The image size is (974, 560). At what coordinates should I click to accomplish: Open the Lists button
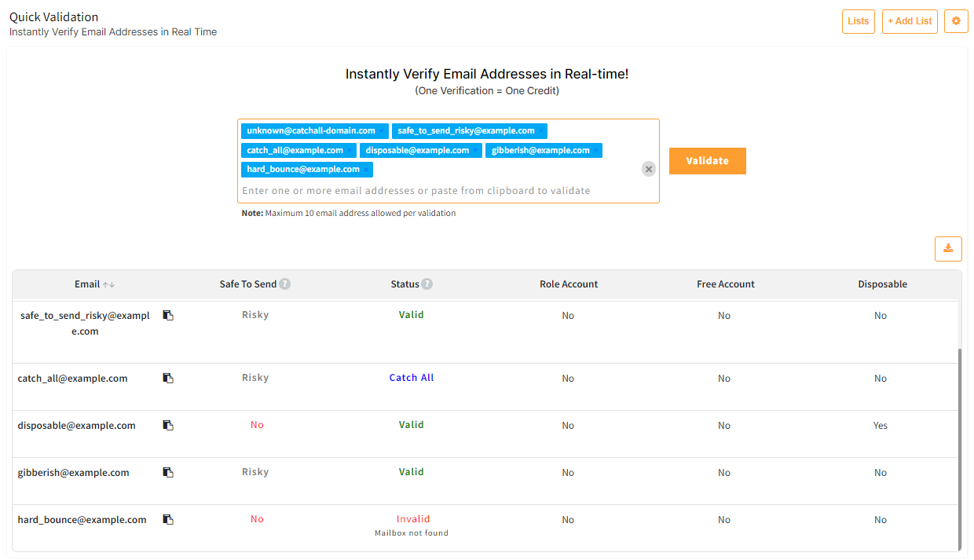859,21
